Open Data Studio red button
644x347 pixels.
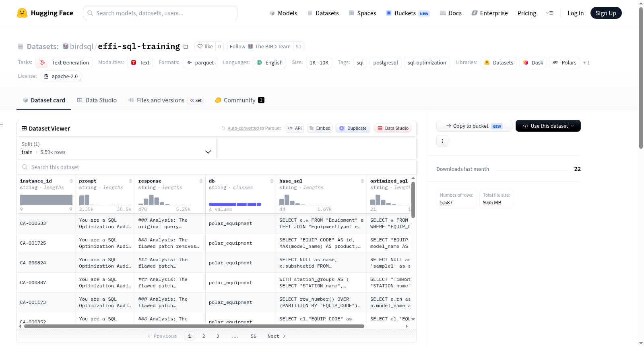[x=393, y=128]
